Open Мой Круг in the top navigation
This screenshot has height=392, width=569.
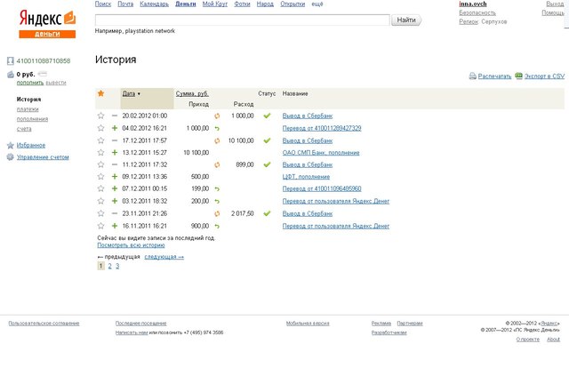[215, 4]
